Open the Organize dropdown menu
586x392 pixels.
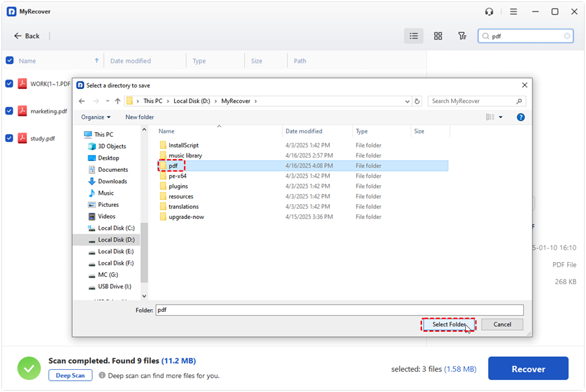coord(96,117)
